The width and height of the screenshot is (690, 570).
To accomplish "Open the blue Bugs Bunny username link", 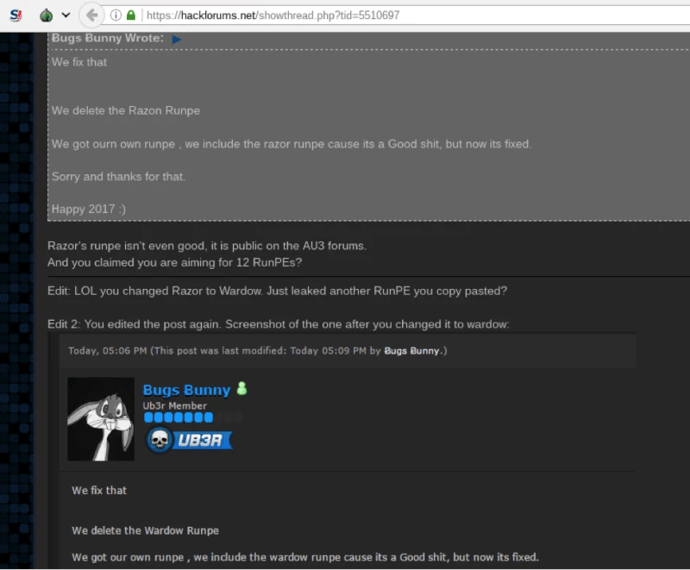I will coord(187,390).
